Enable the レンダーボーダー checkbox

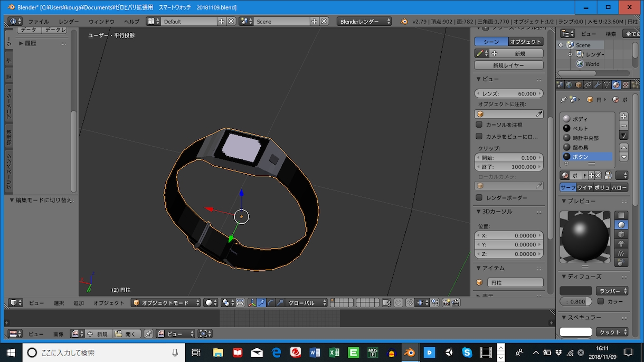click(x=479, y=197)
